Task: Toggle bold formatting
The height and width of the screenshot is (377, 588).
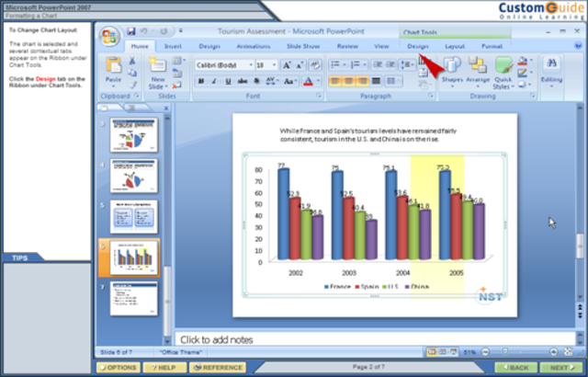Action: (x=201, y=81)
